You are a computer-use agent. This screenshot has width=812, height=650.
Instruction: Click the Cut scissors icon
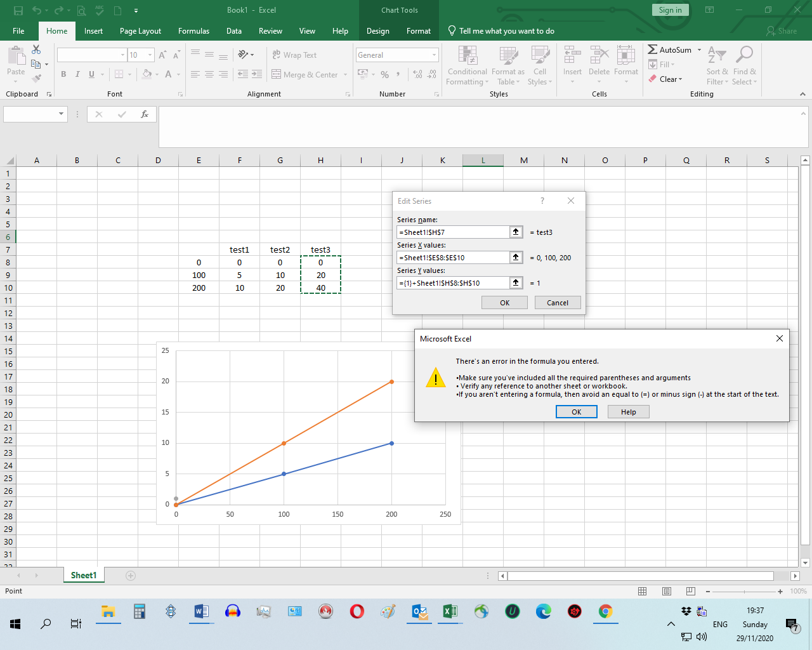tap(36, 50)
